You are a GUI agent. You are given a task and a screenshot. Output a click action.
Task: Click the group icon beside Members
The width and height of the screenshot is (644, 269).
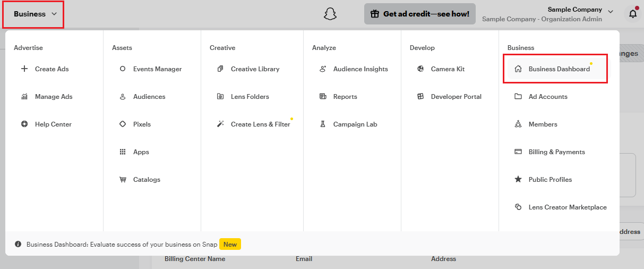(x=518, y=124)
